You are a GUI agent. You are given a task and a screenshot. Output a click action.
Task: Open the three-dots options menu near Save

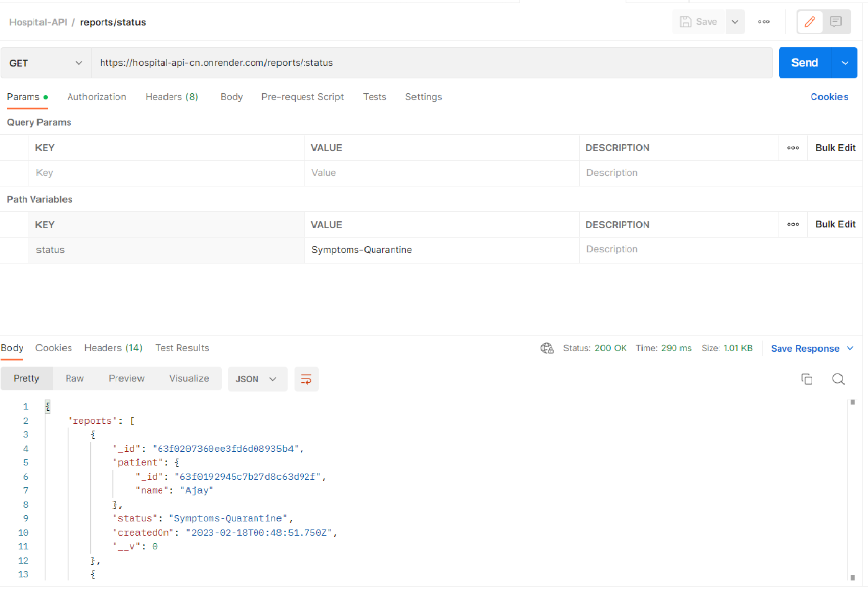764,22
